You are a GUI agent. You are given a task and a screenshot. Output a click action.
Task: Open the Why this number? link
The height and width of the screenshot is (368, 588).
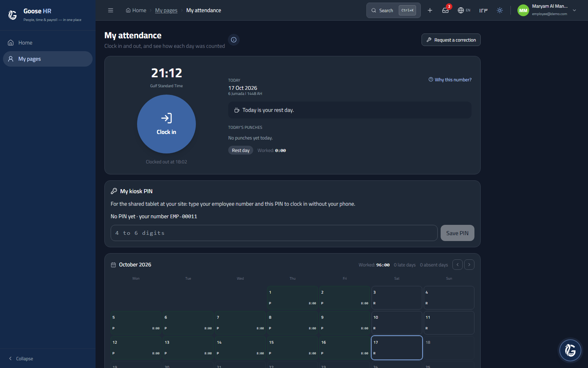coord(450,79)
